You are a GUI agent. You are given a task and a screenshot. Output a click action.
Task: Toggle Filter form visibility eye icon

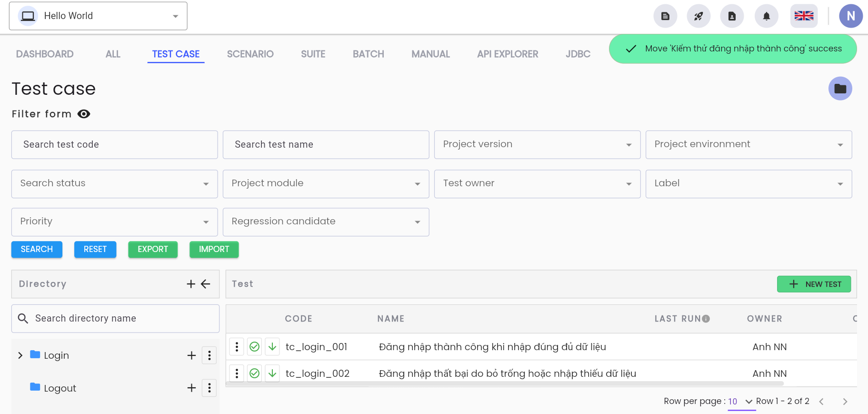tap(84, 114)
